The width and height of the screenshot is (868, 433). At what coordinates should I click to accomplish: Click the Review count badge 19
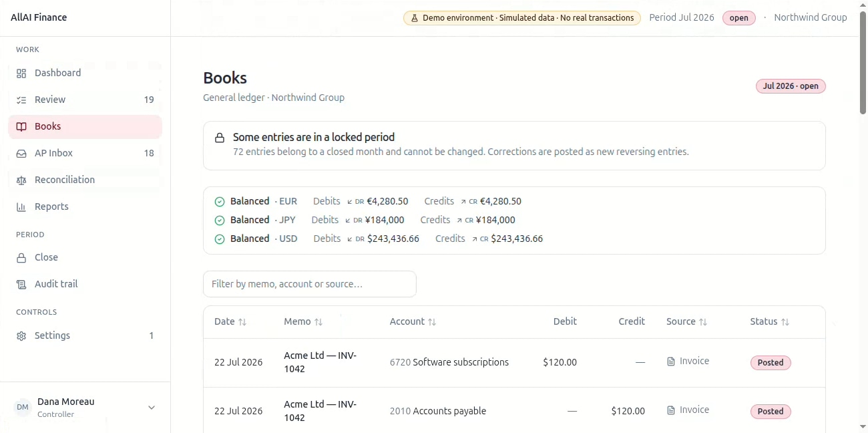tap(149, 100)
